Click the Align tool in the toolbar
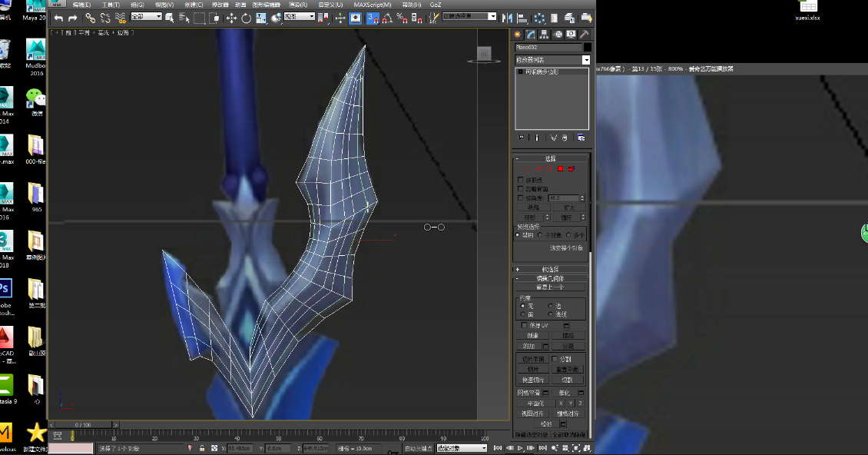The width and height of the screenshot is (868, 455). (522, 18)
